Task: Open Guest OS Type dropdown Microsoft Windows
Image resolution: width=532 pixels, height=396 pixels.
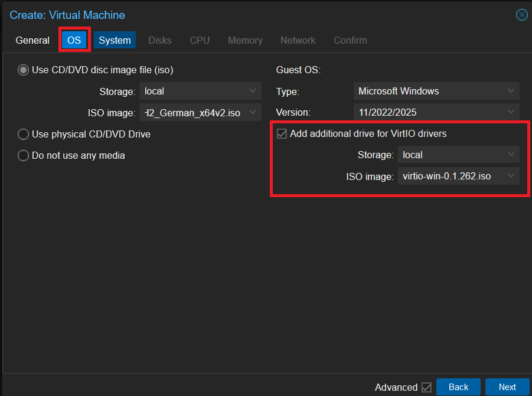Action: click(x=436, y=91)
